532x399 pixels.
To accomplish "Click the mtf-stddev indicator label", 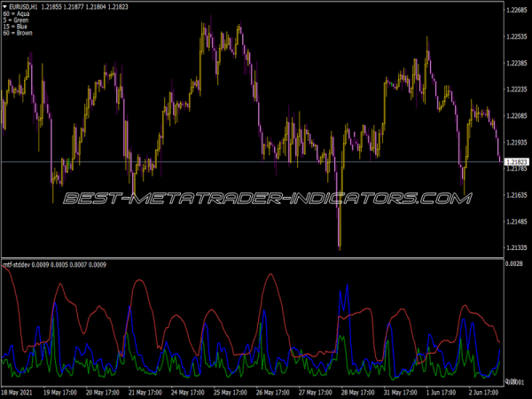I will coord(17,265).
